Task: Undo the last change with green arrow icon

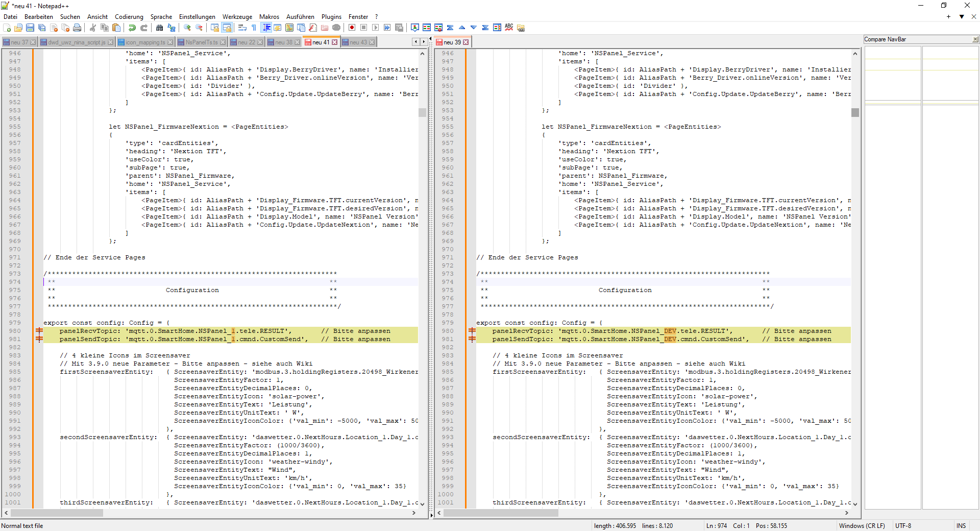Action: 132,28
